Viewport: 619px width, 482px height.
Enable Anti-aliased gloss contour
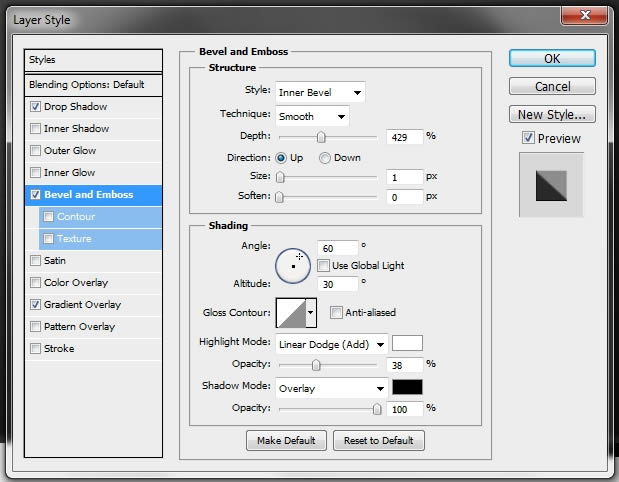click(336, 312)
